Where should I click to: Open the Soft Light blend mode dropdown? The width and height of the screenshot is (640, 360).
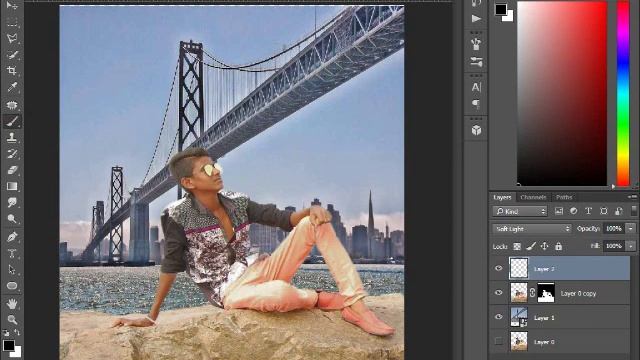[531, 229]
